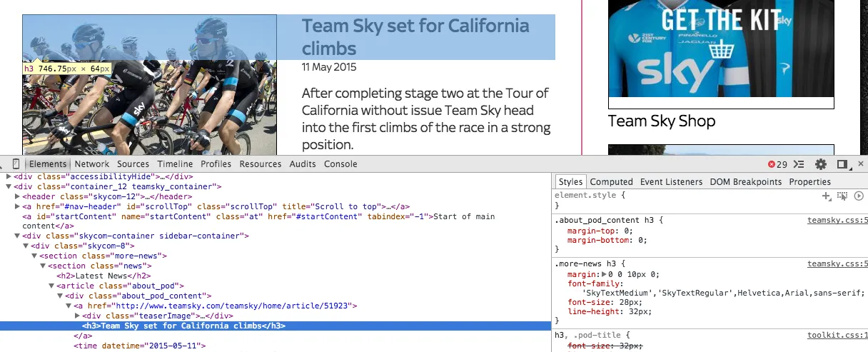View the DOM Breakpoints tab
The width and height of the screenshot is (868, 352).
pos(746,182)
